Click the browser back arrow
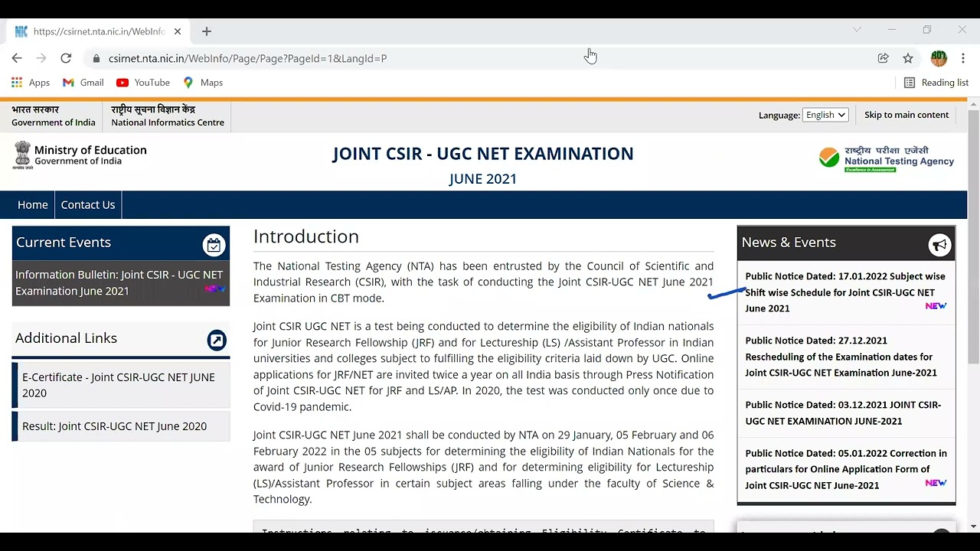980x551 pixels. [x=17, y=58]
